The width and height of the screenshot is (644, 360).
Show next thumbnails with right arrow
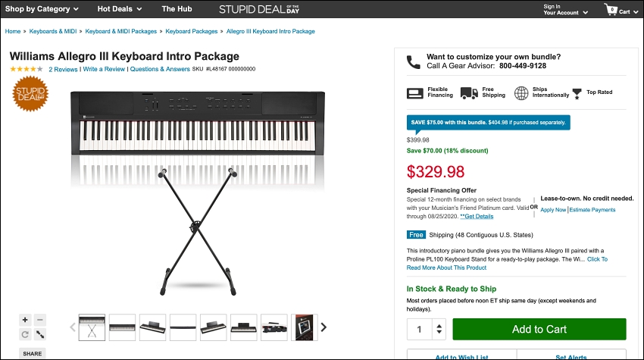pos(324,327)
